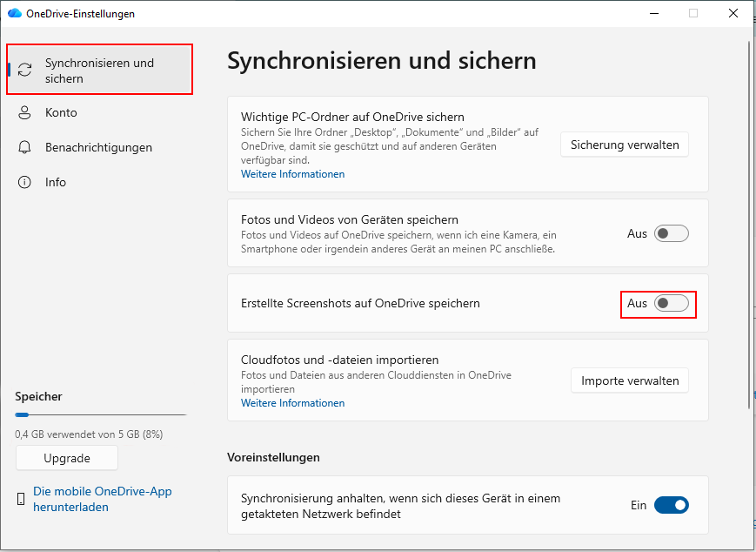Enable saving photos and videos from devices
The height and width of the screenshot is (552, 756).
tap(671, 233)
